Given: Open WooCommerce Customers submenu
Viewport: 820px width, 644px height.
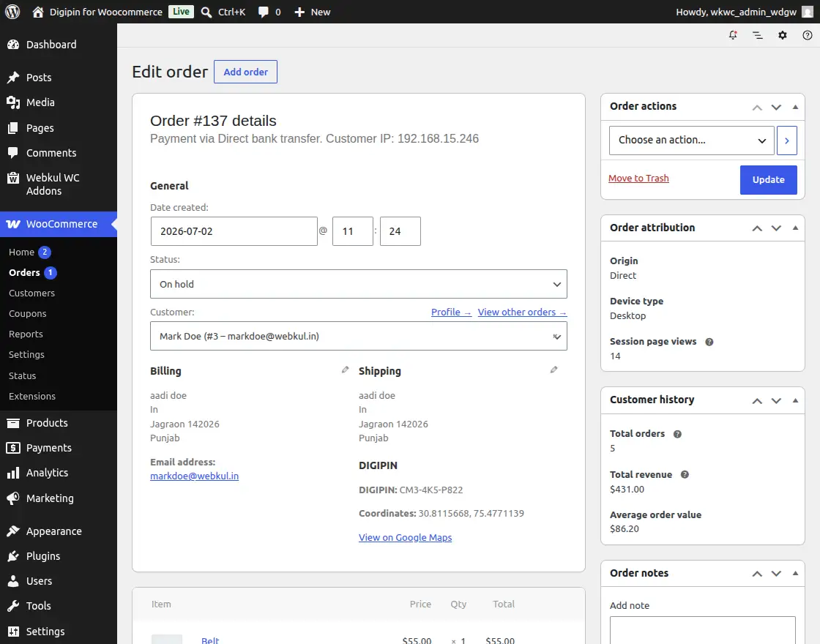Looking at the screenshot, I should (x=31, y=293).
